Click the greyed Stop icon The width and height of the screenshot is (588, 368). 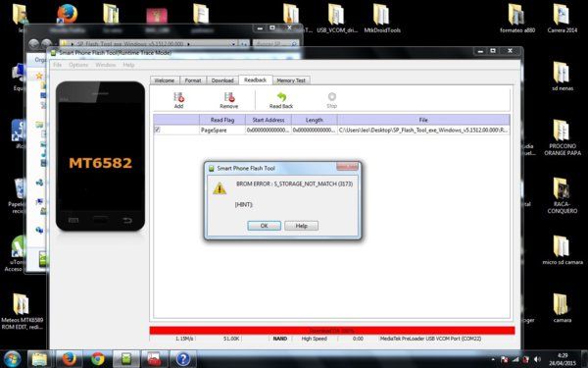click(332, 97)
